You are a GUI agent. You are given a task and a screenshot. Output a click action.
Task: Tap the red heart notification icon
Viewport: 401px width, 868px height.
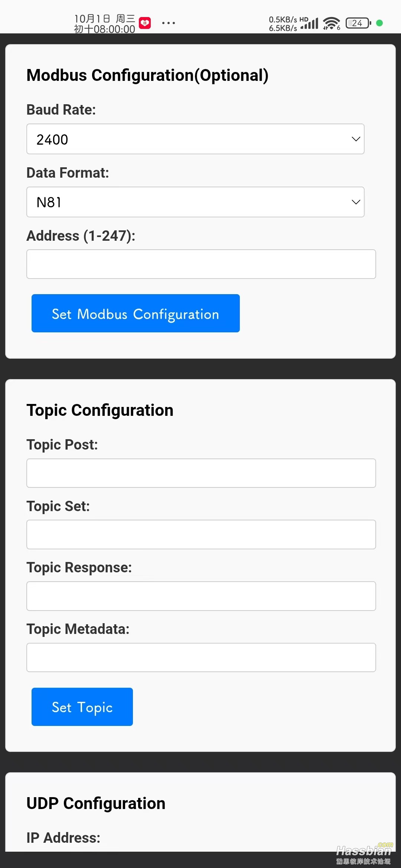click(x=145, y=23)
